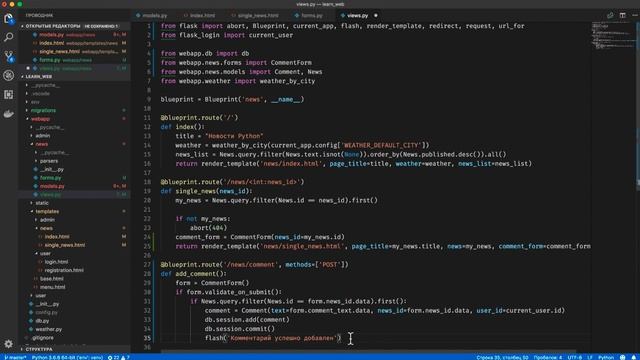Open forms.py in the news folder tree
Screen dimensions: 640x360
pos(50,178)
